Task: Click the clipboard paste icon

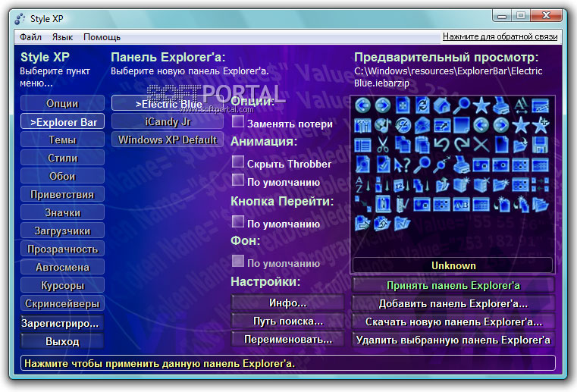Action: (x=422, y=145)
